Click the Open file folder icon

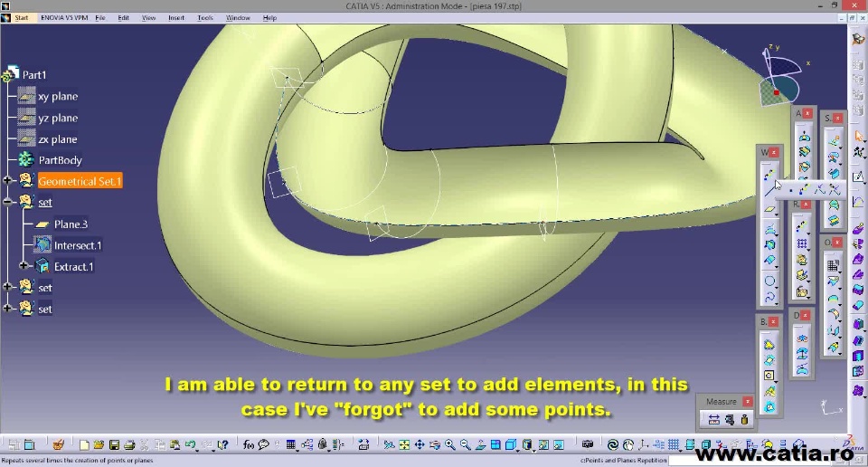(99, 444)
